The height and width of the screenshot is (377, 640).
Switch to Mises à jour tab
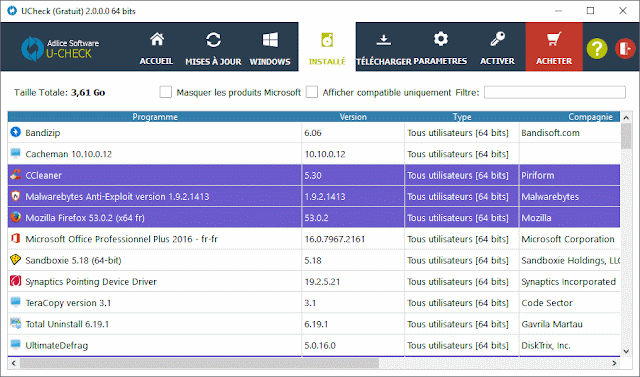(213, 48)
